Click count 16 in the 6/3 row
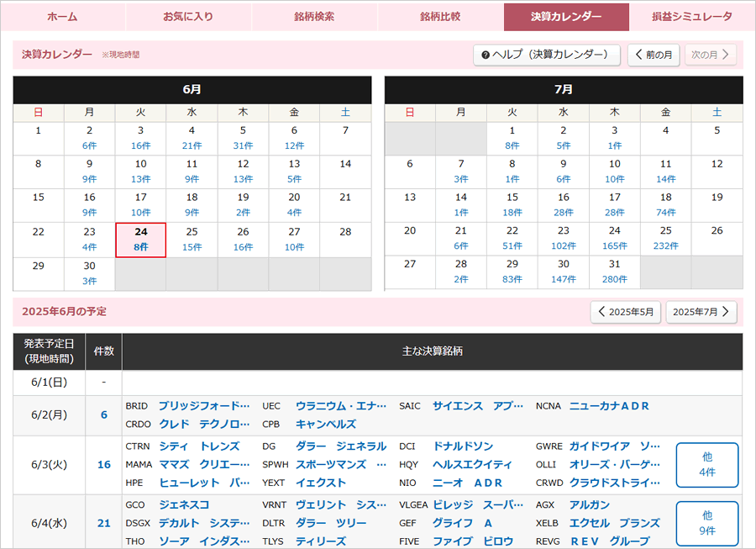756x549 pixels. tap(103, 465)
